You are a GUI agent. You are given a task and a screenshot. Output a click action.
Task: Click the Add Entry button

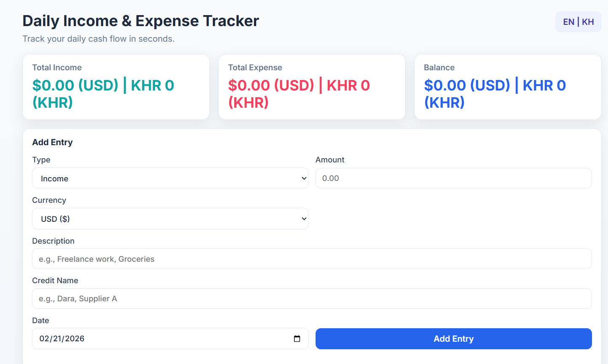pos(453,338)
